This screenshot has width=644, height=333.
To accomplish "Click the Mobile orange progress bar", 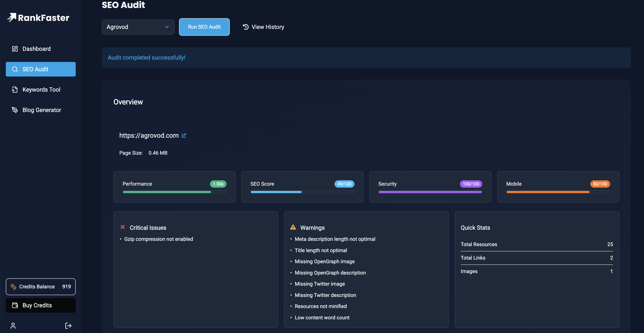I will pos(558,192).
